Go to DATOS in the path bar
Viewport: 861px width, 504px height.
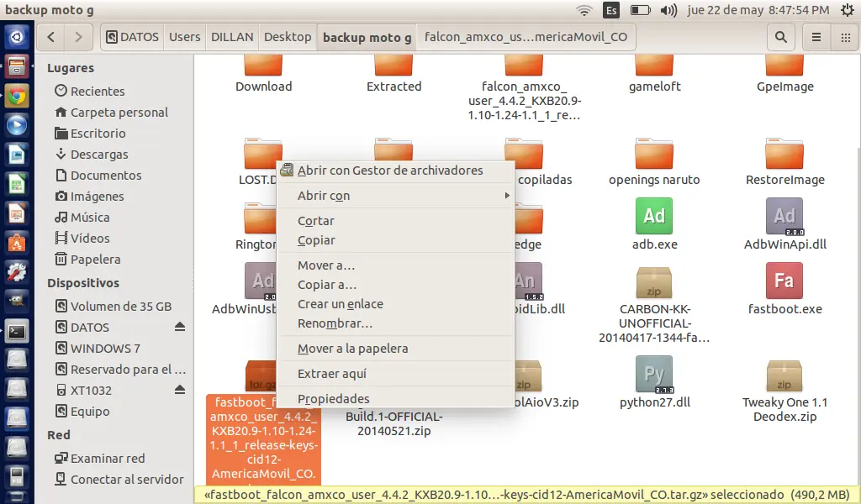point(132,37)
